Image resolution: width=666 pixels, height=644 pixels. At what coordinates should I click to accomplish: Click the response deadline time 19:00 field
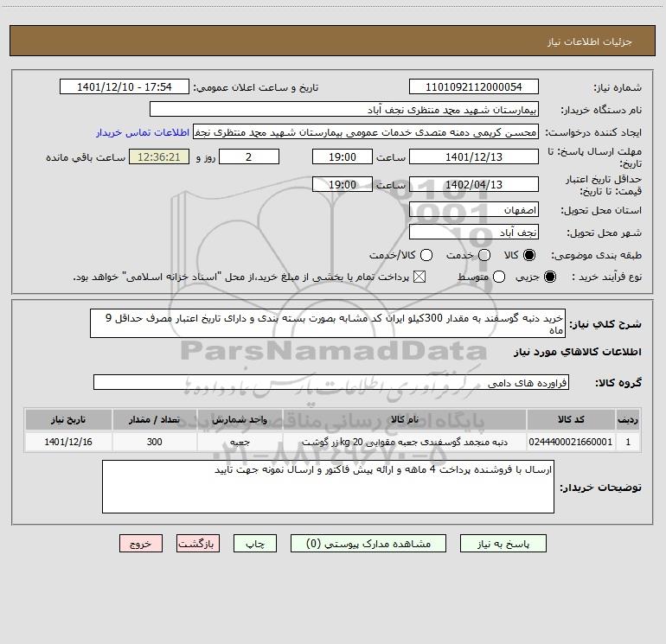pos(343,156)
